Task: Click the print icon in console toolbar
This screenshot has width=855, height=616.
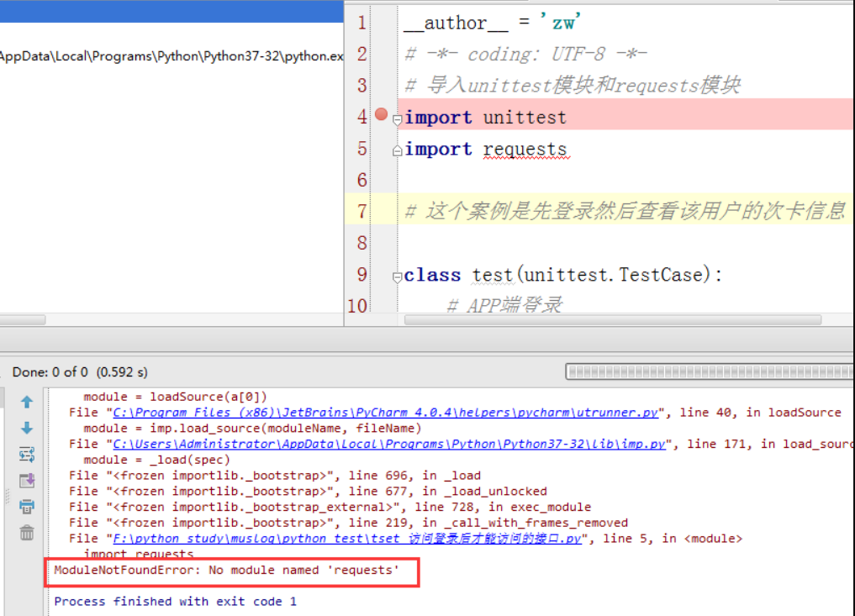Action: (27, 506)
